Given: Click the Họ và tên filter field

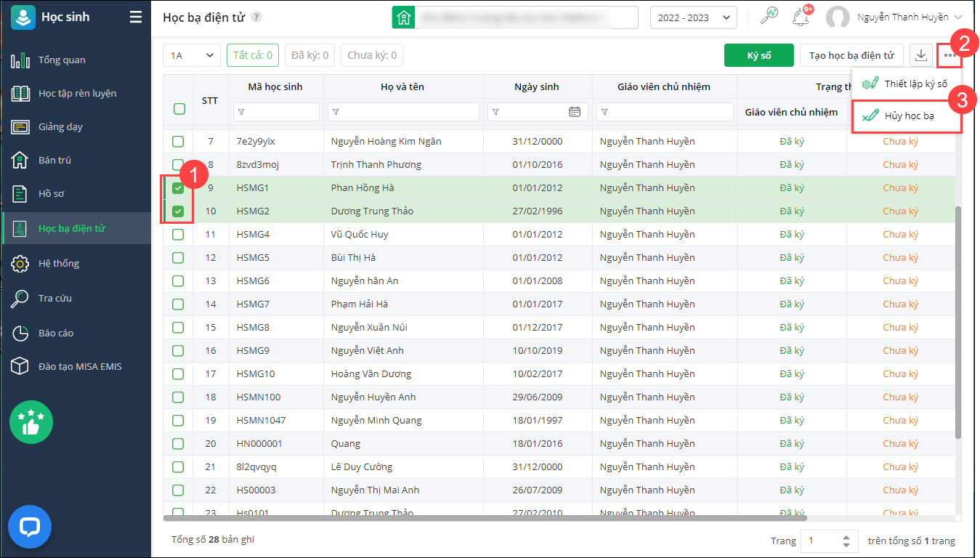Looking at the screenshot, I should click(x=403, y=112).
